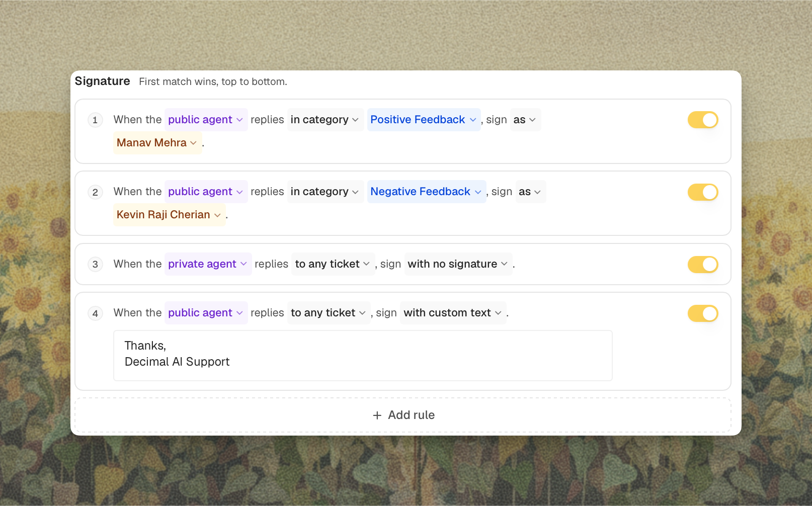Change signer Kevin Raji Cherian
This screenshot has height=506, width=812.
pos(169,215)
